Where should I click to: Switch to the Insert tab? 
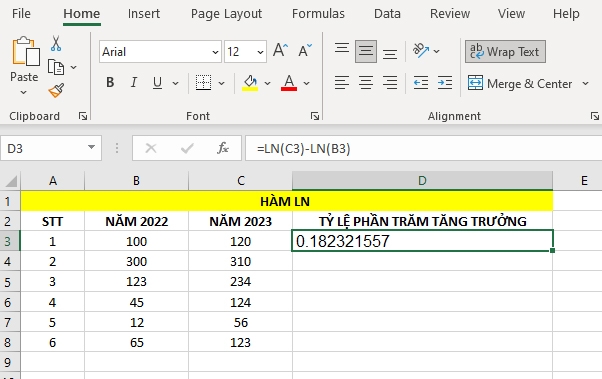pyautogui.click(x=144, y=14)
